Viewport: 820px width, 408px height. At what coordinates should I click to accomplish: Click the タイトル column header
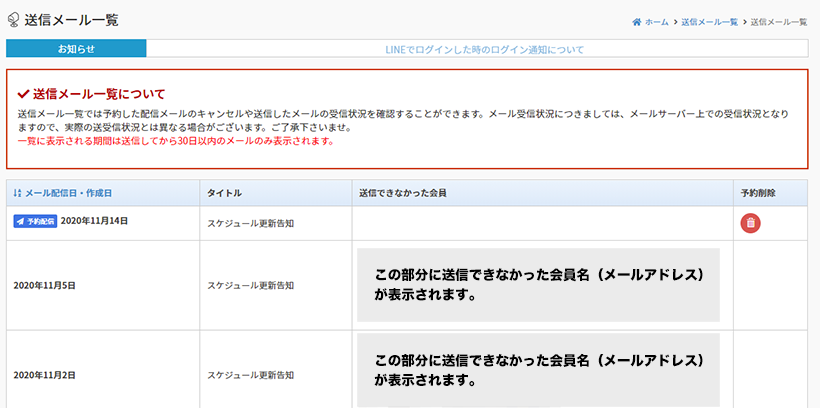tap(224, 192)
